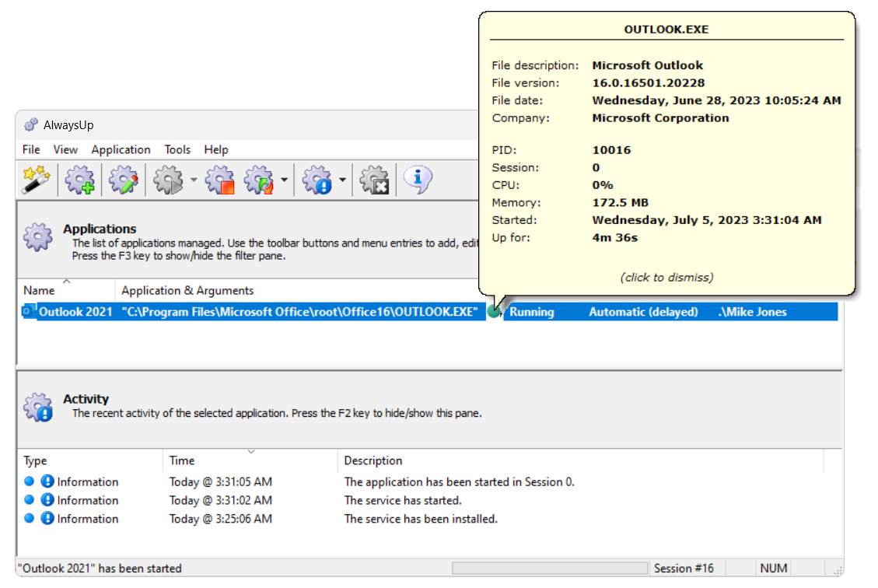878x588 pixels.
Task: Stop the application with the red-square gear icon
Action: click(219, 180)
